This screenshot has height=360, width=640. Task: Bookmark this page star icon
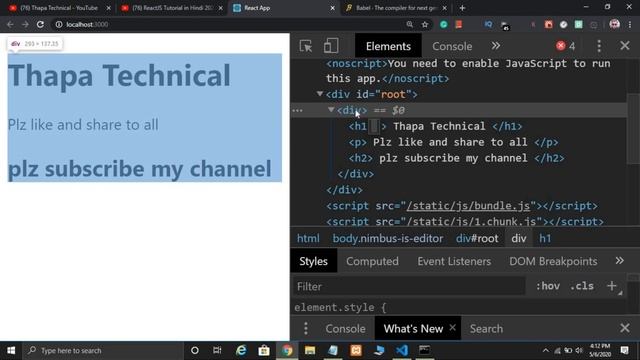[x=424, y=24]
